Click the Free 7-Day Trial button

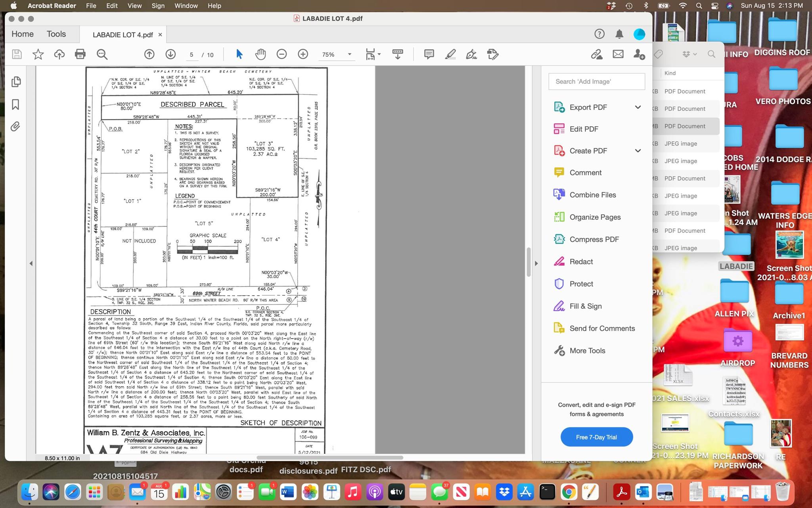pos(596,437)
